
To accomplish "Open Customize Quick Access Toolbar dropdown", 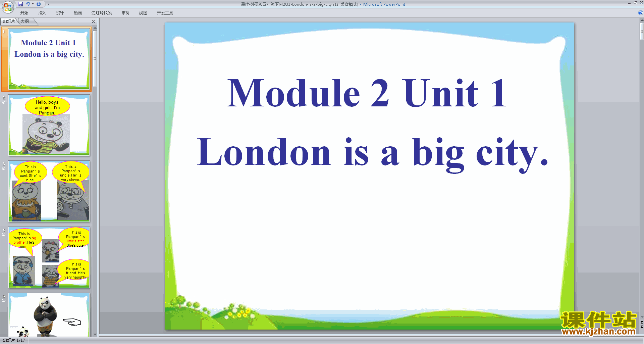I will 48,4.
